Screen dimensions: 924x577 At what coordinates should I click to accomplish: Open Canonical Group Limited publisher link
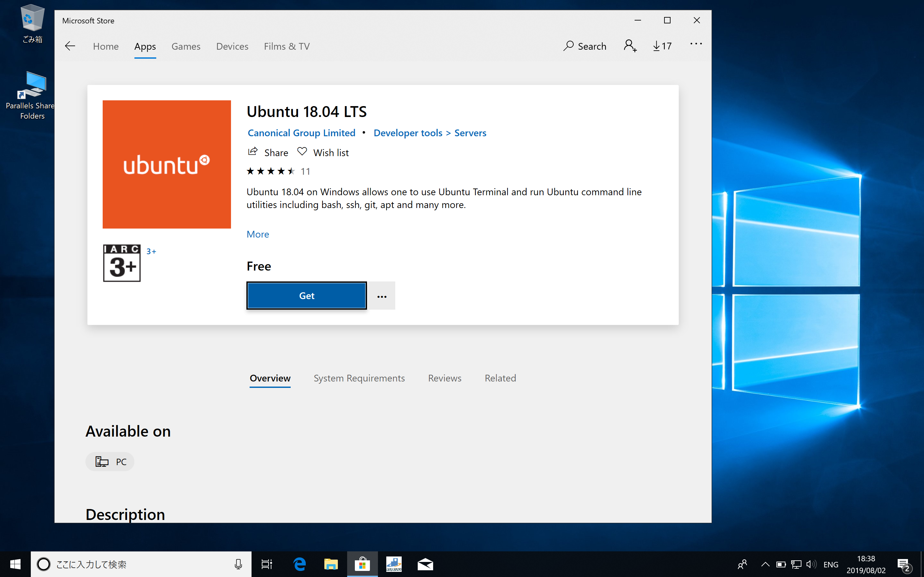(x=301, y=133)
